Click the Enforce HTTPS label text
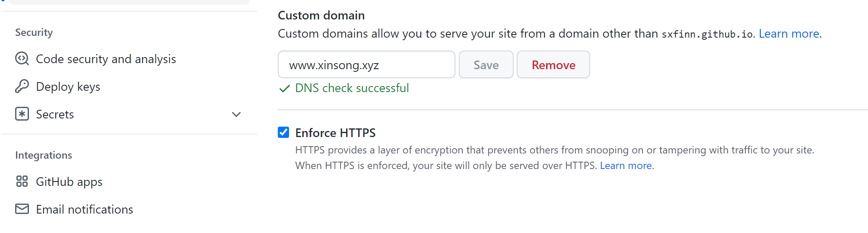 (335, 133)
